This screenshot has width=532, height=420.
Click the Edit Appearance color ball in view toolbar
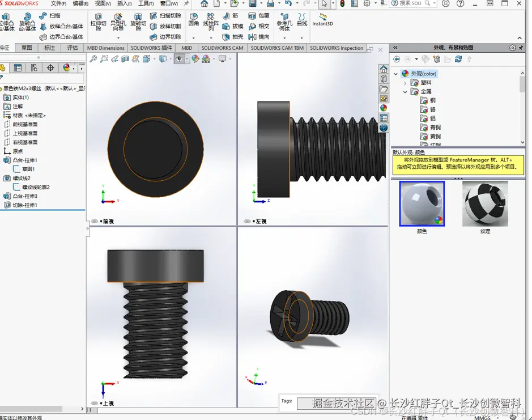click(x=195, y=59)
